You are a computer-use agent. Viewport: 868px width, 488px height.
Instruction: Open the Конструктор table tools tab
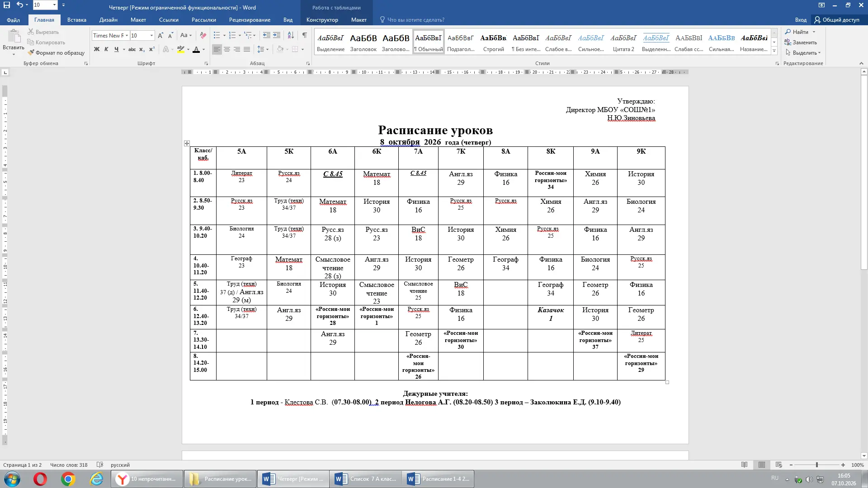point(322,19)
